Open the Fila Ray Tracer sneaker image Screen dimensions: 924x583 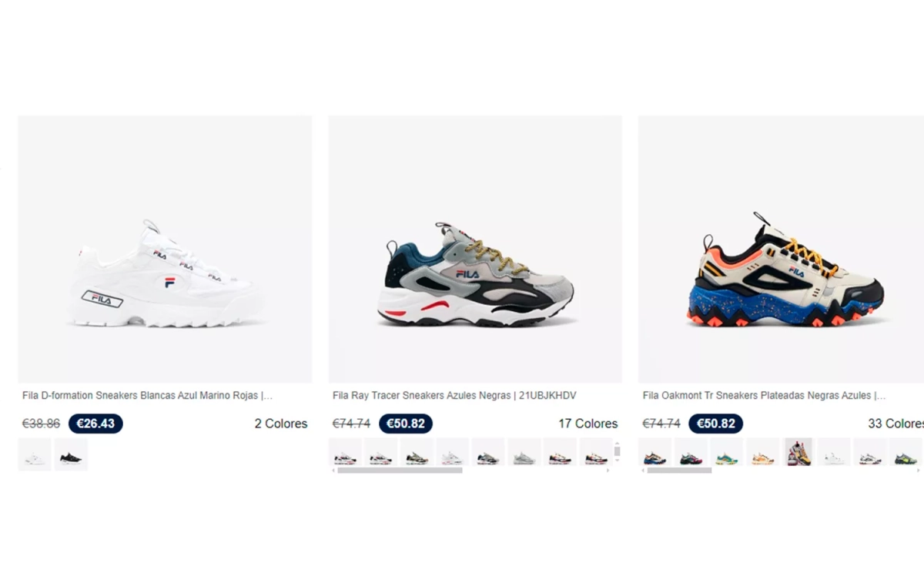pyautogui.click(x=475, y=249)
